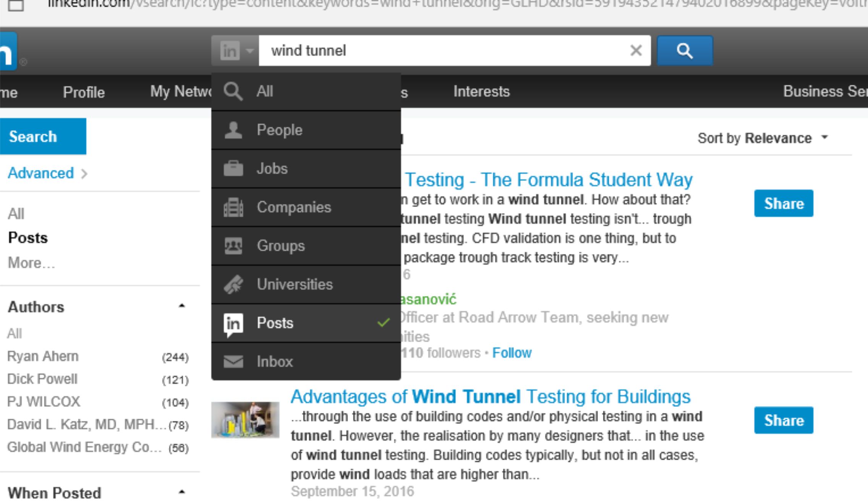Select Companies in the search dropdown
The width and height of the screenshot is (868, 503).
306,207
